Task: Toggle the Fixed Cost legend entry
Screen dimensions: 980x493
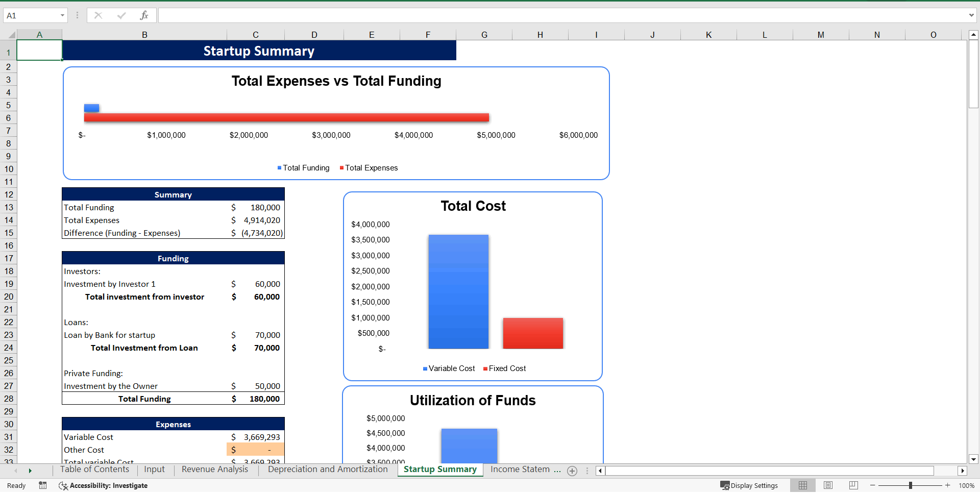Action: tap(505, 368)
